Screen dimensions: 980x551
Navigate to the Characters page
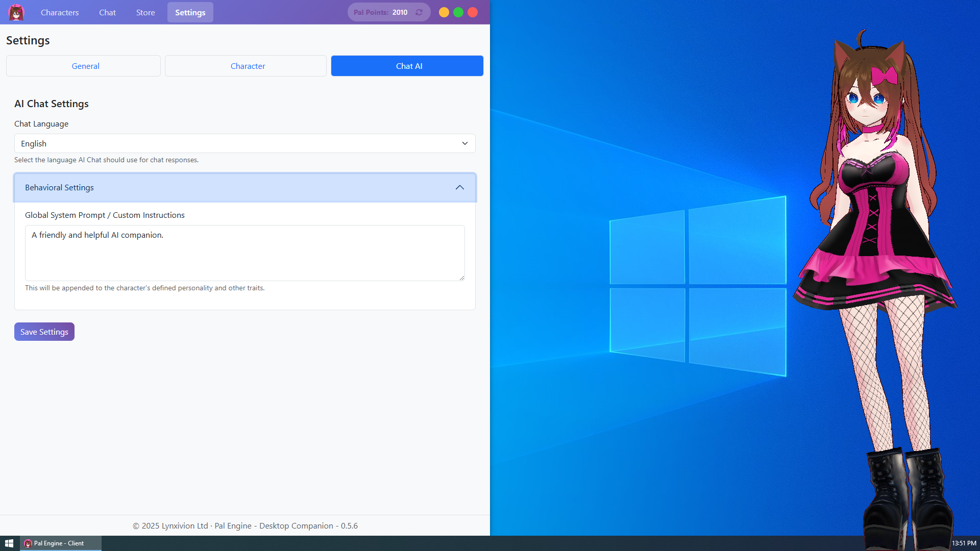point(60,12)
